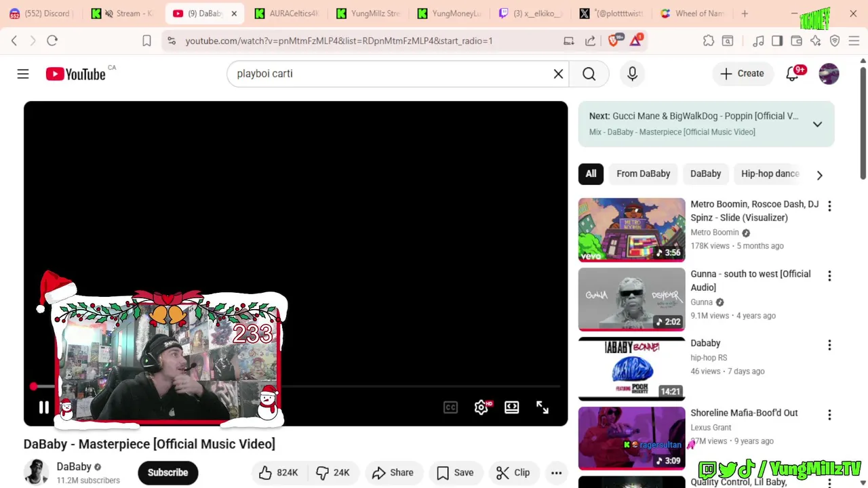
Task: Enter fullscreen mode in player
Action: click(542, 407)
